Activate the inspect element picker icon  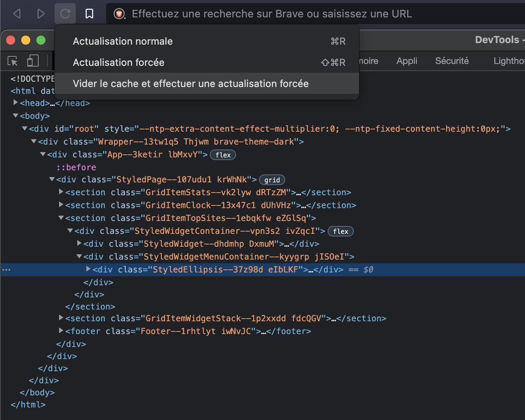[x=12, y=61]
